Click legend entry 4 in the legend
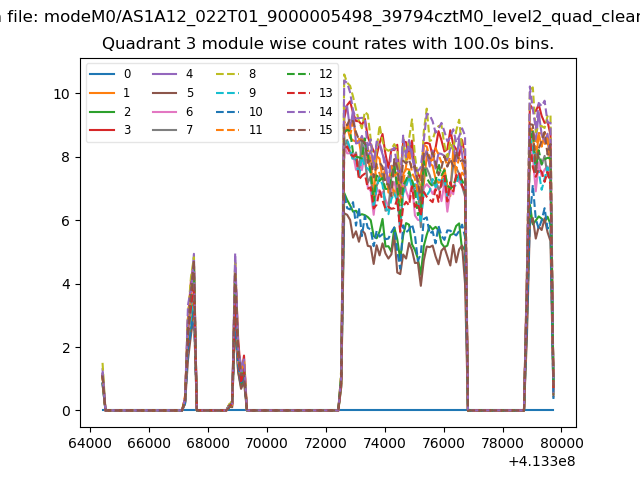 (175, 74)
